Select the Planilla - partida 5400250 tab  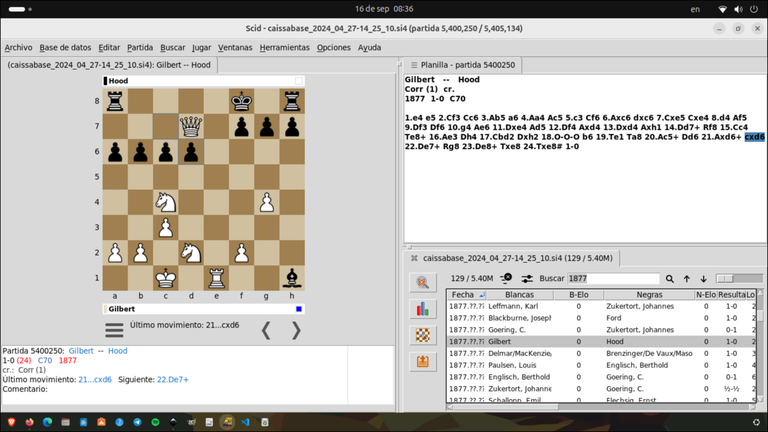[463, 65]
